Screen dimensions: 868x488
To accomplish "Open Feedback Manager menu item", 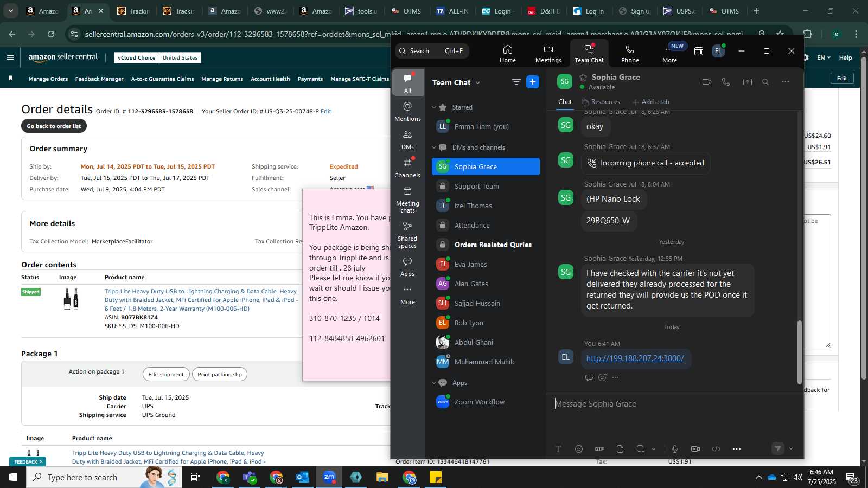I will [99, 79].
